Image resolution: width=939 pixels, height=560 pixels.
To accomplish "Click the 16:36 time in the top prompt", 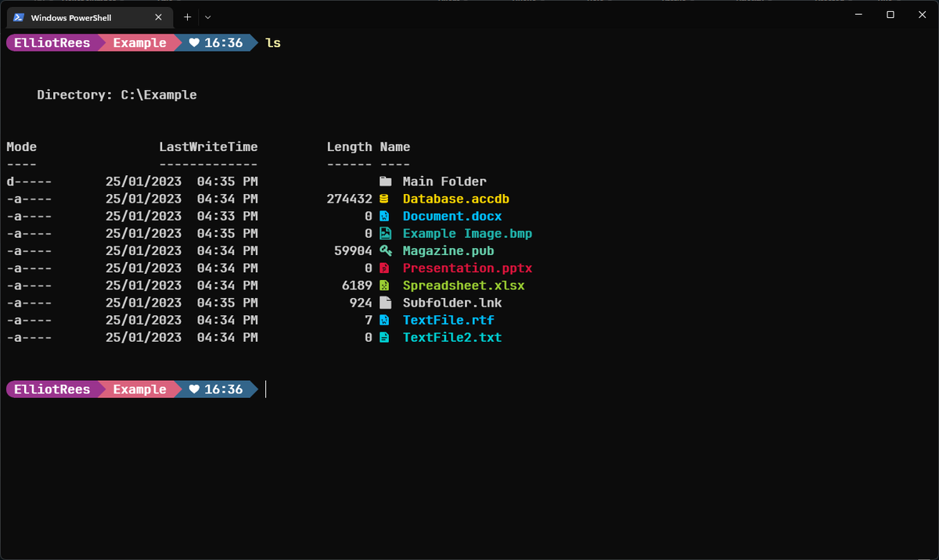I will tap(224, 43).
